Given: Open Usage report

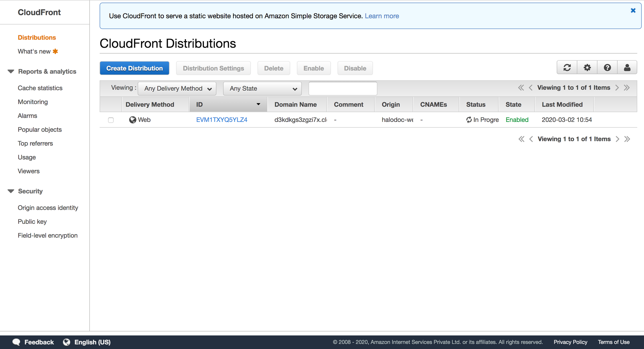Looking at the screenshot, I should [27, 157].
